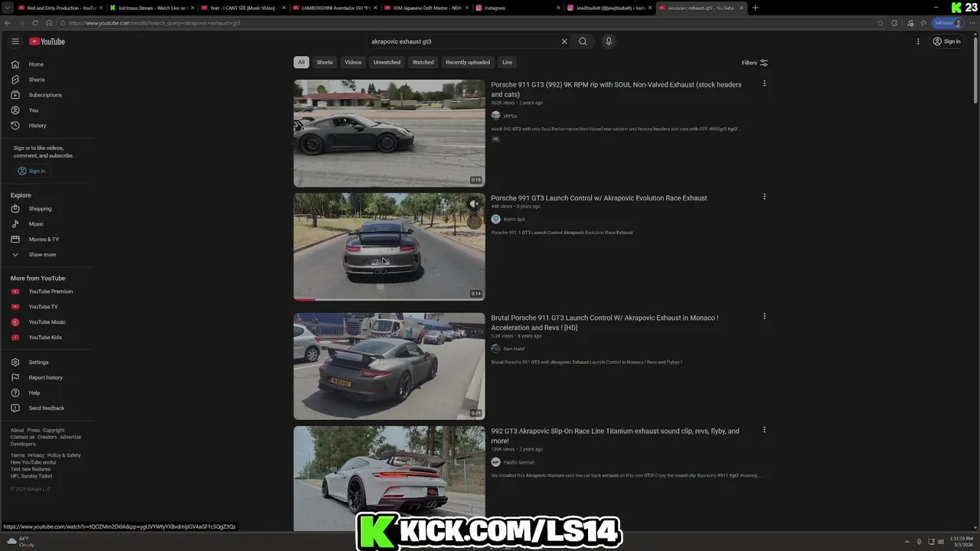Open the browser new tab plus button
Screen dimensions: 980x551
[756, 8]
